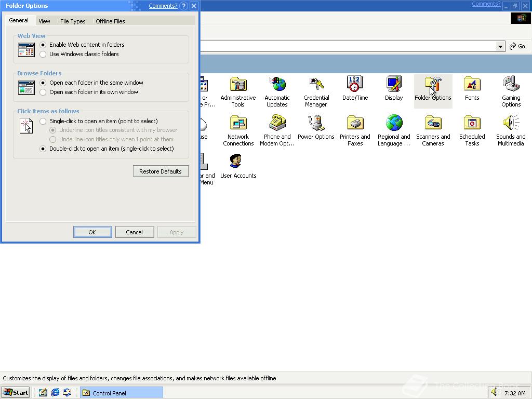Open Network Connections icon
The image size is (532, 399).
click(238, 130)
